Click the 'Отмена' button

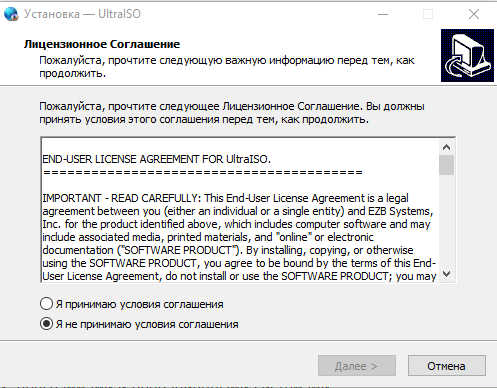point(447,366)
